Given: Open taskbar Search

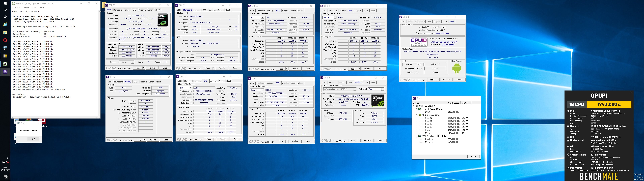Looking at the screenshot, I should [5, 10].
